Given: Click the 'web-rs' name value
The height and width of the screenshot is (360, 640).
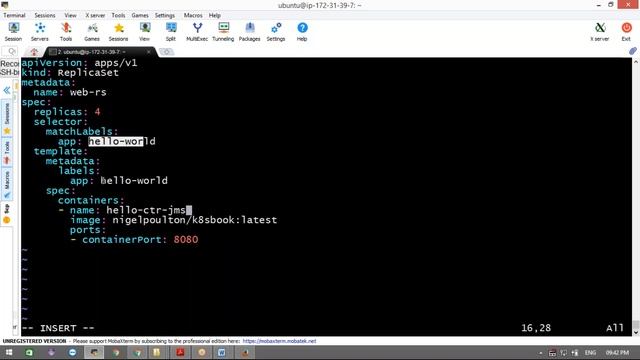Looking at the screenshot, I should (x=88, y=92).
